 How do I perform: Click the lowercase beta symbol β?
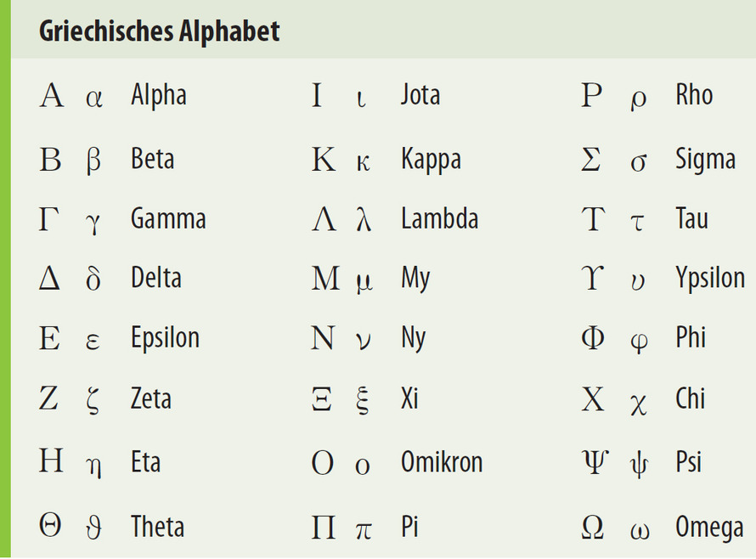(93, 161)
